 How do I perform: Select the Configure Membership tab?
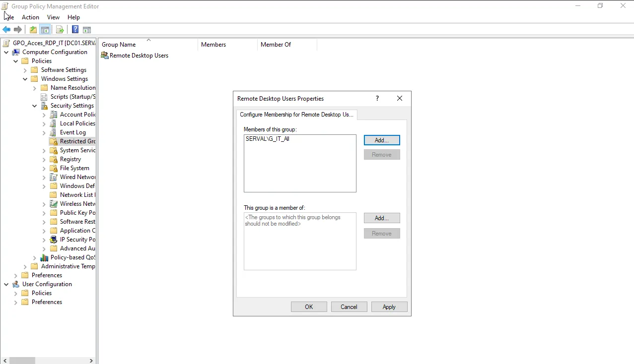tap(297, 115)
